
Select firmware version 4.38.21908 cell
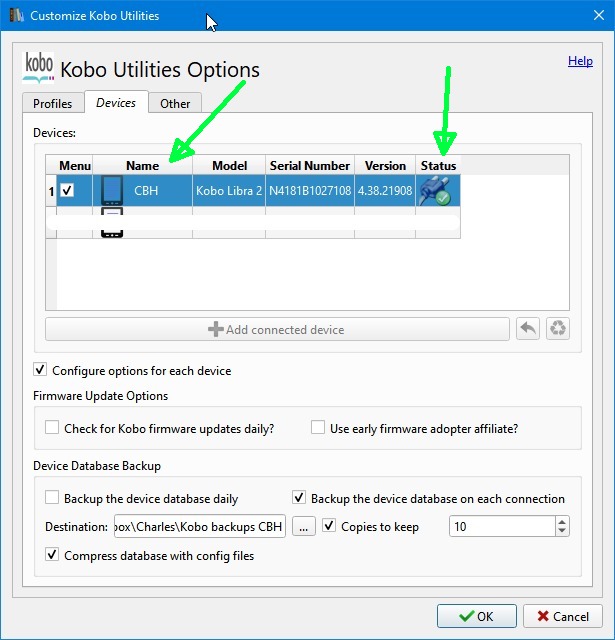click(385, 190)
